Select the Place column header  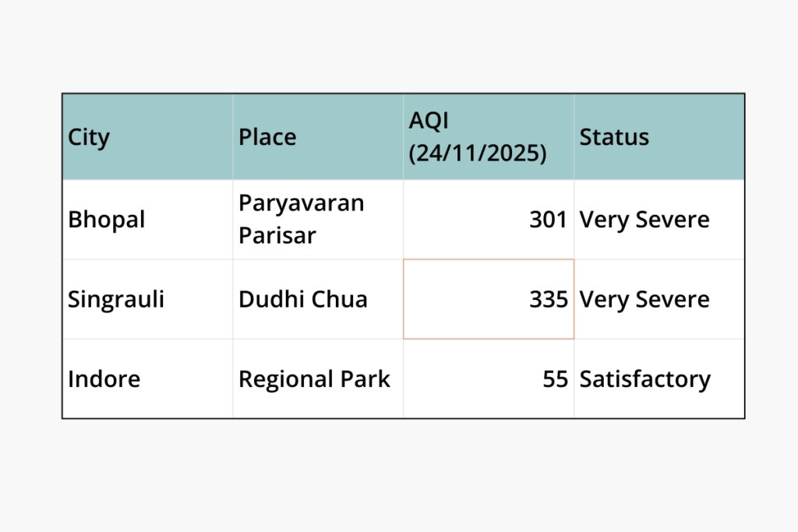click(x=267, y=137)
